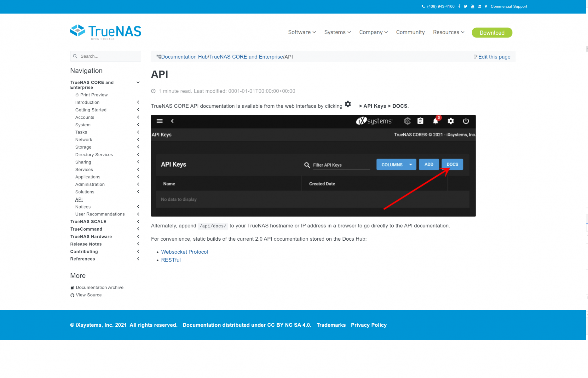Select Services in the navigation tree

click(84, 169)
